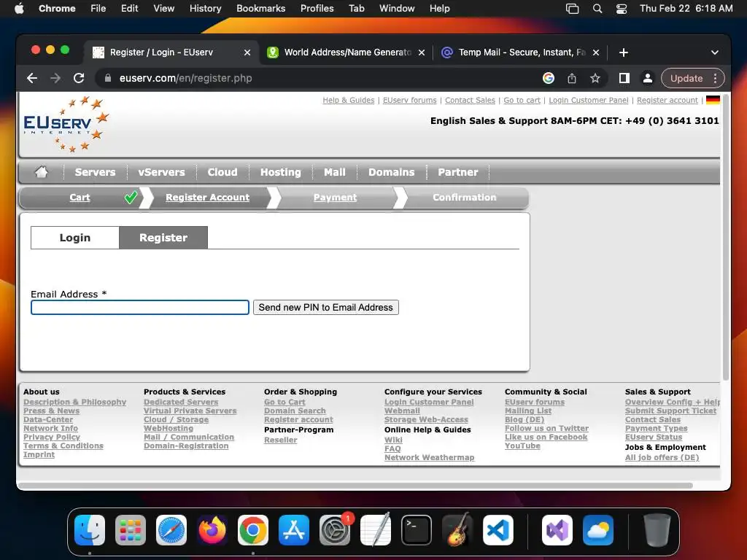The image size is (747, 560).
Task: Launch Safari from the Dock
Action: (171, 530)
